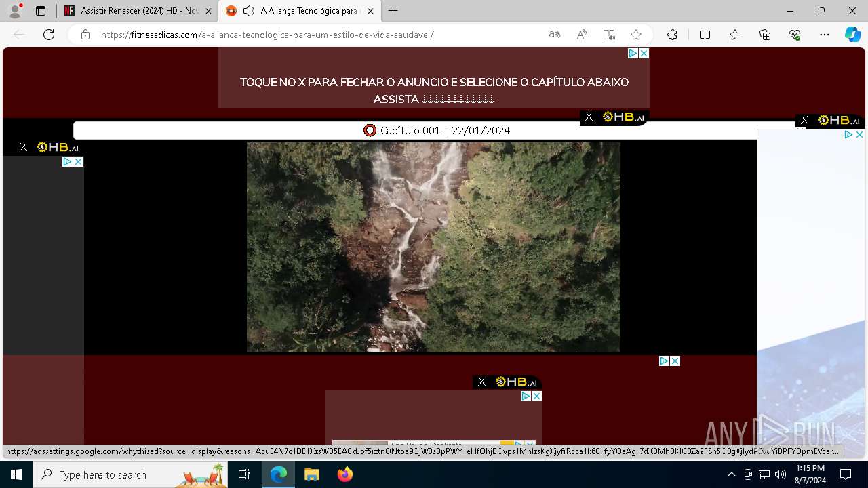Show hidden system tray icons
868x488 pixels.
click(x=731, y=474)
